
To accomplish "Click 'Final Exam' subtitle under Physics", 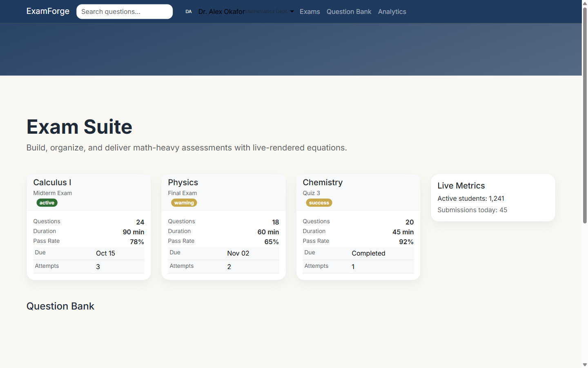I will point(183,193).
